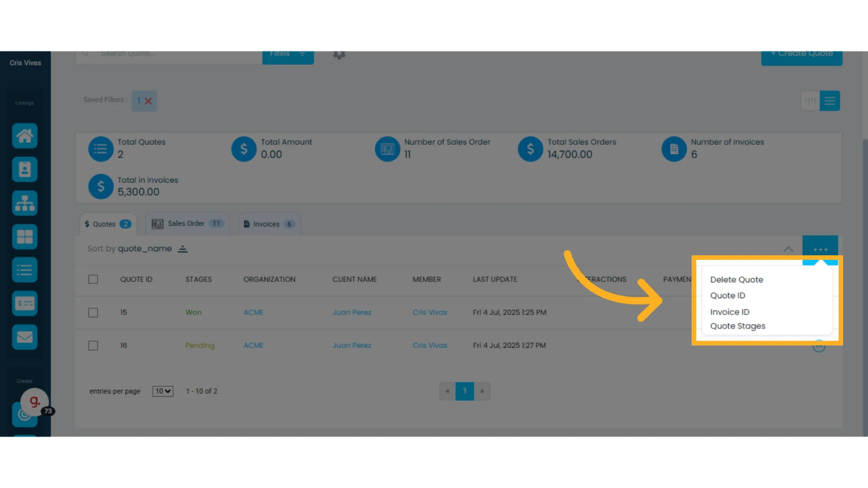This screenshot has height=488, width=868.
Task: Tick the checkbox for quote 16
Action: click(93, 346)
